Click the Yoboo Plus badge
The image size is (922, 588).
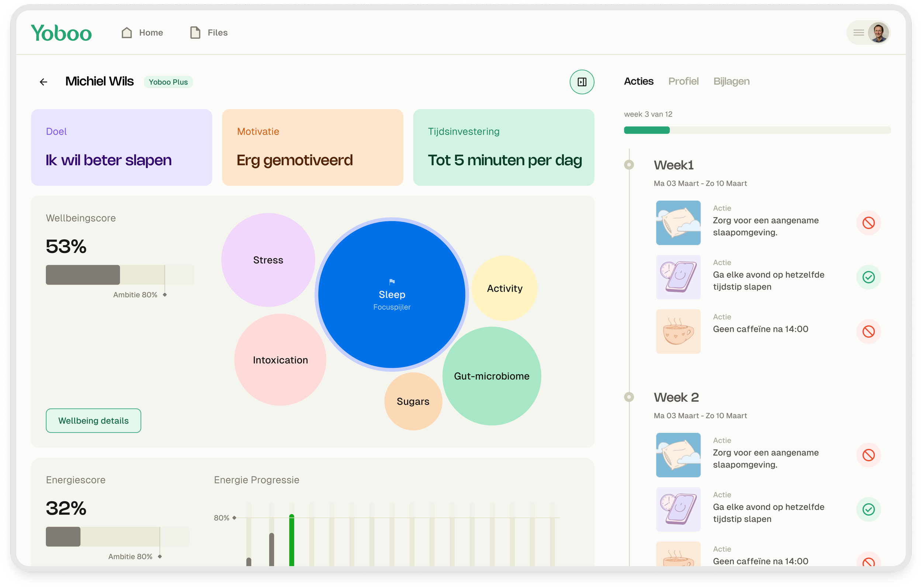point(168,82)
